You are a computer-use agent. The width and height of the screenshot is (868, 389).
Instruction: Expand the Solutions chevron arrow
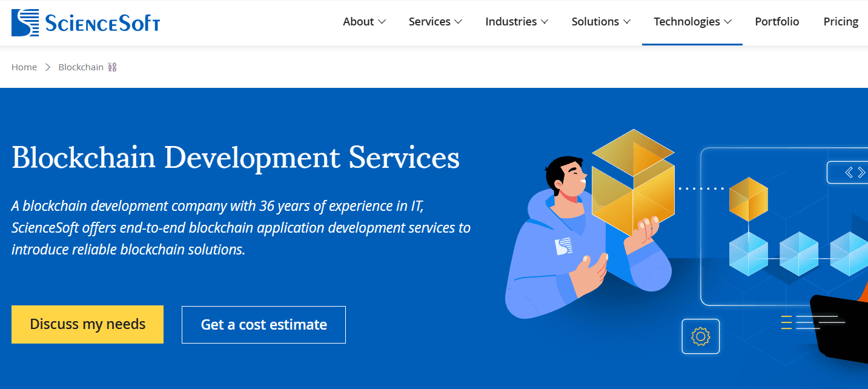tap(627, 22)
